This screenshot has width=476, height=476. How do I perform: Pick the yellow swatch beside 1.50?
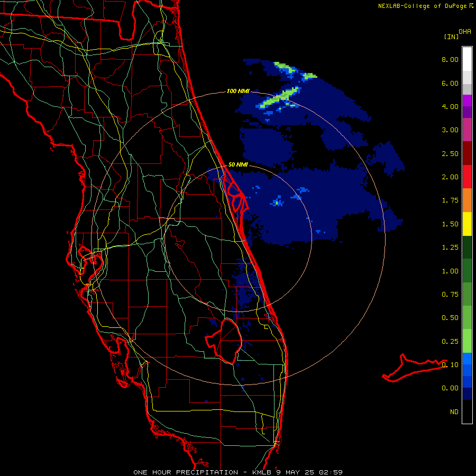467,224
